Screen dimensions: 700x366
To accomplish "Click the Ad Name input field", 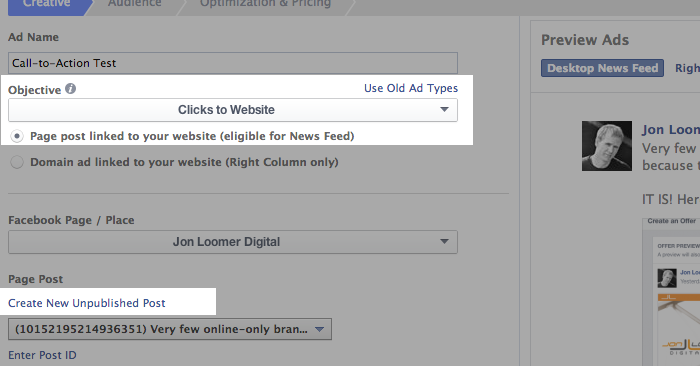I will pyautogui.click(x=233, y=63).
